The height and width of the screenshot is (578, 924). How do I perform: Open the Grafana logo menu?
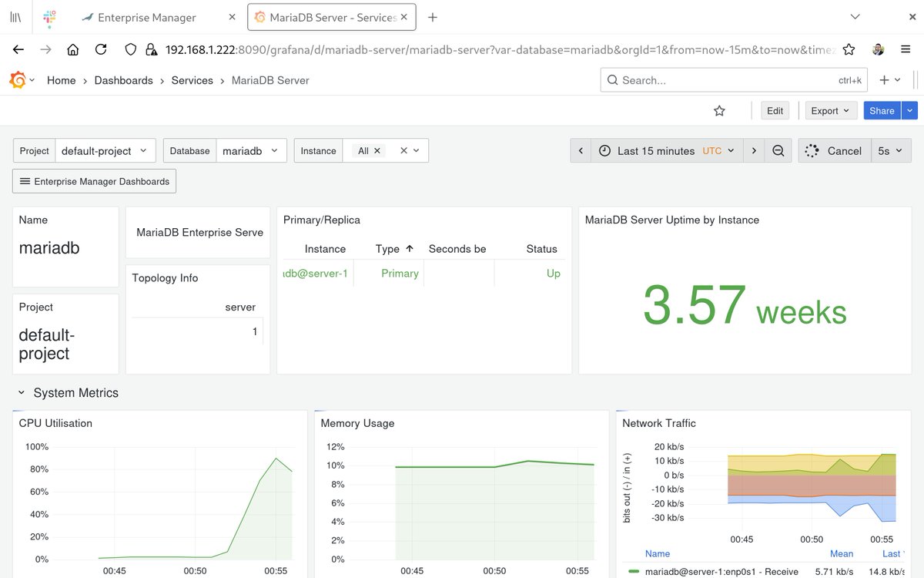tap(22, 80)
